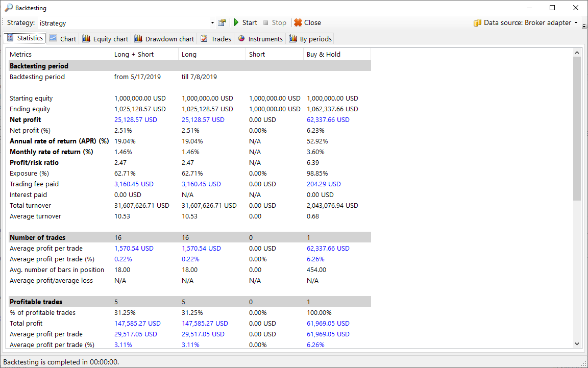Image resolution: width=588 pixels, height=368 pixels.
Task: Click the Buy & Hold column header
Action: pyautogui.click(x=324, y=54)
